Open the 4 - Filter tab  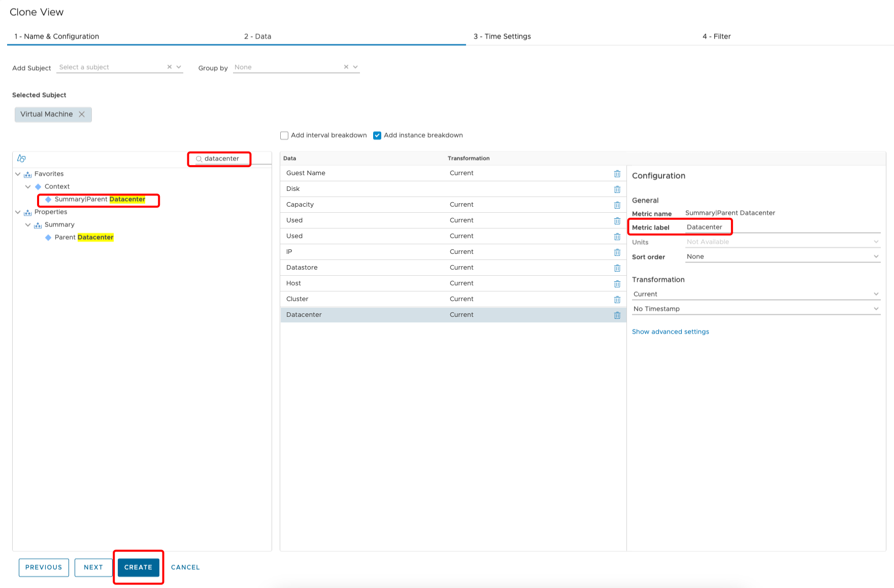716,36
